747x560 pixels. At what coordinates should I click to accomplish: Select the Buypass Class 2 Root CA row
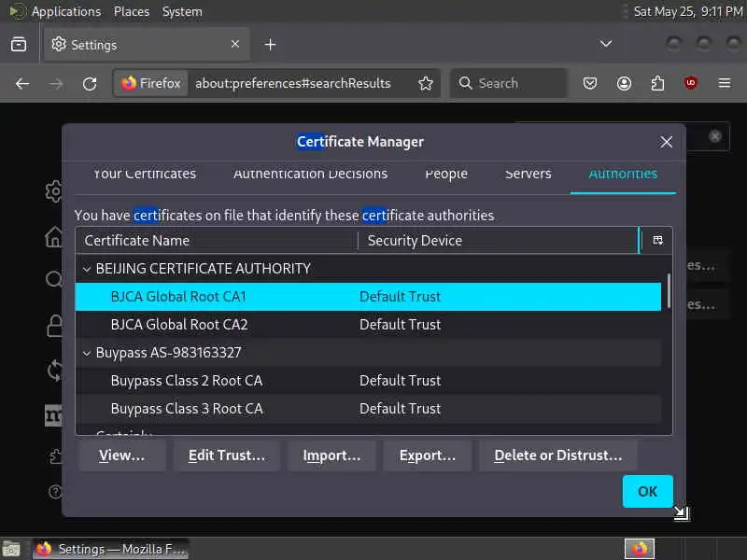point(368,381)
